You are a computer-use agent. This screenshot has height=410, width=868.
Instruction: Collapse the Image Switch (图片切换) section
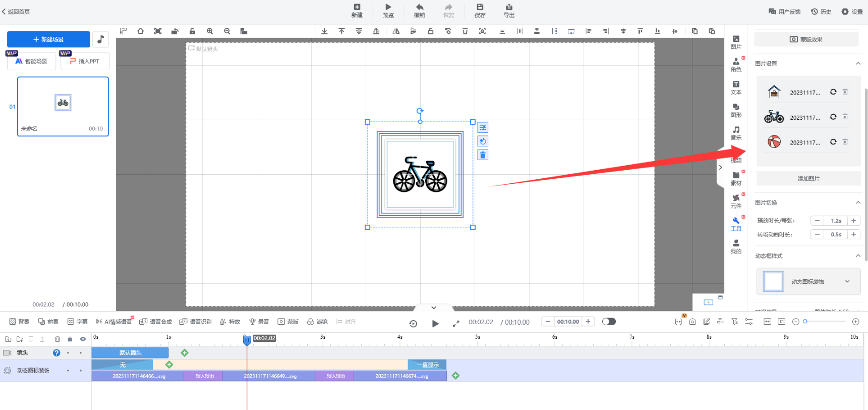[x=857, y=202]
